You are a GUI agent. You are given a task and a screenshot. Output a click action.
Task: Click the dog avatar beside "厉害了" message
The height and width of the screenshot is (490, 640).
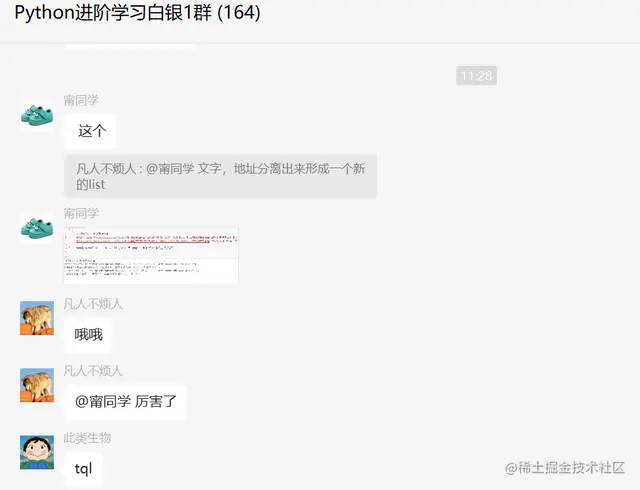37,385
